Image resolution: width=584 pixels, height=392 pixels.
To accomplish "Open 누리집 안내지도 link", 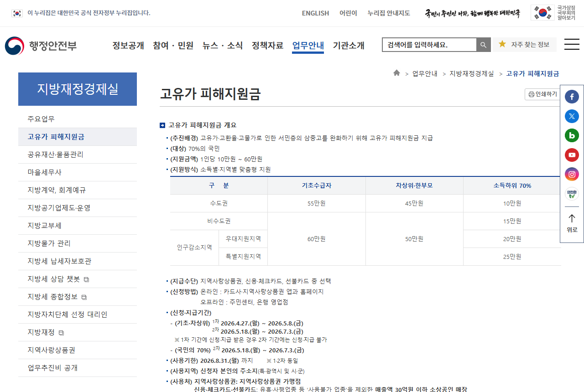I will coord(389,13).
